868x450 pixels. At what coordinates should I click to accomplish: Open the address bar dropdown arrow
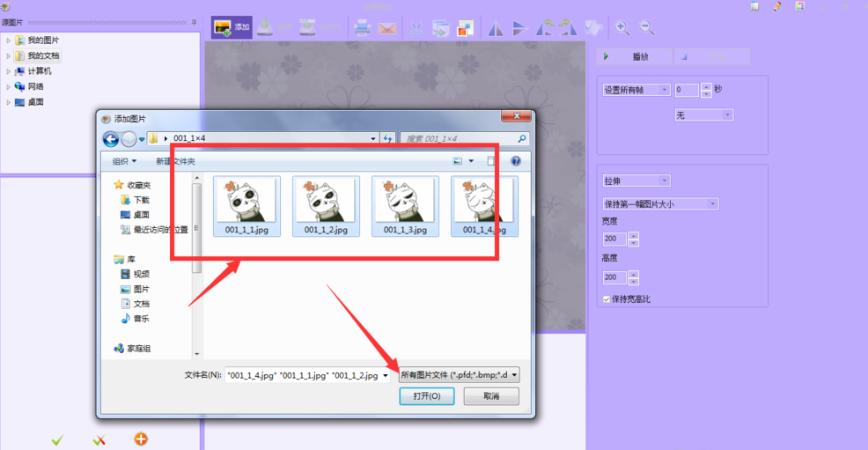[373, 138]
